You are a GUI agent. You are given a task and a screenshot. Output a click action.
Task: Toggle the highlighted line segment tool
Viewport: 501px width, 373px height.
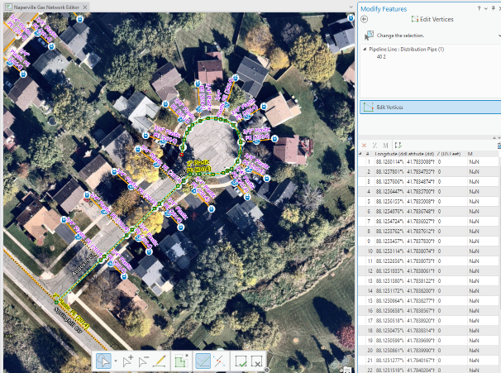[203, 361]
